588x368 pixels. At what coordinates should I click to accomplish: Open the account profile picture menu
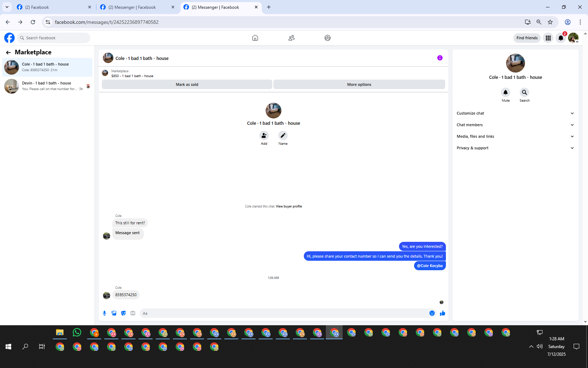click(x=573, y=38)
